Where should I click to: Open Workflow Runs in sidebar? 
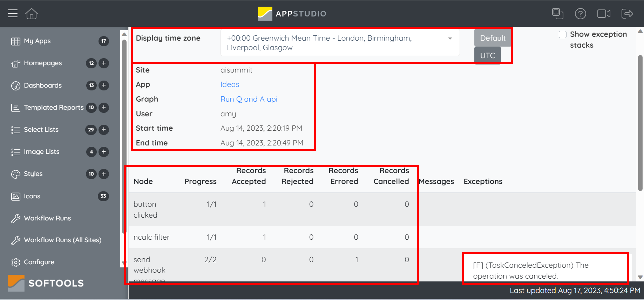tap(48, 218)
